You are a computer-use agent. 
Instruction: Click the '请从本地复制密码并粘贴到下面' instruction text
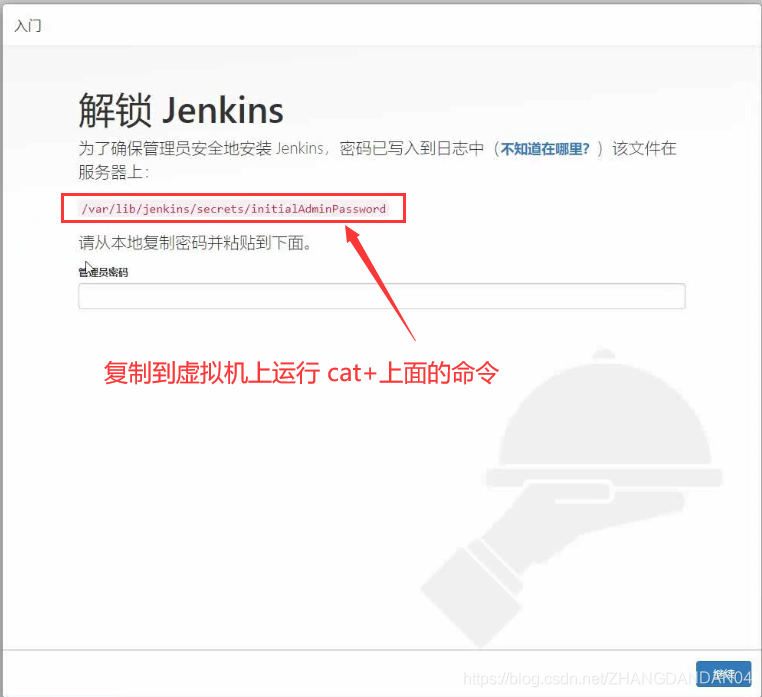point(195,243)
